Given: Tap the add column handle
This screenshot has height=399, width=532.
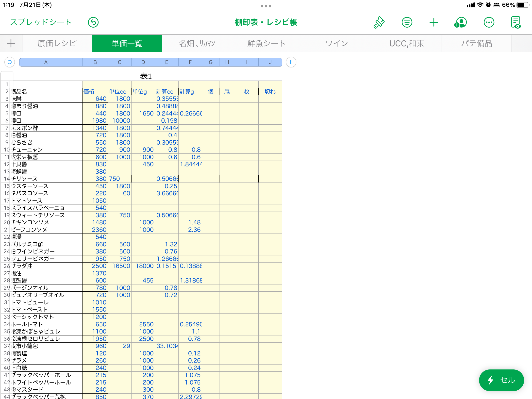Looking at the screenshot, I should tap(291, 62).
